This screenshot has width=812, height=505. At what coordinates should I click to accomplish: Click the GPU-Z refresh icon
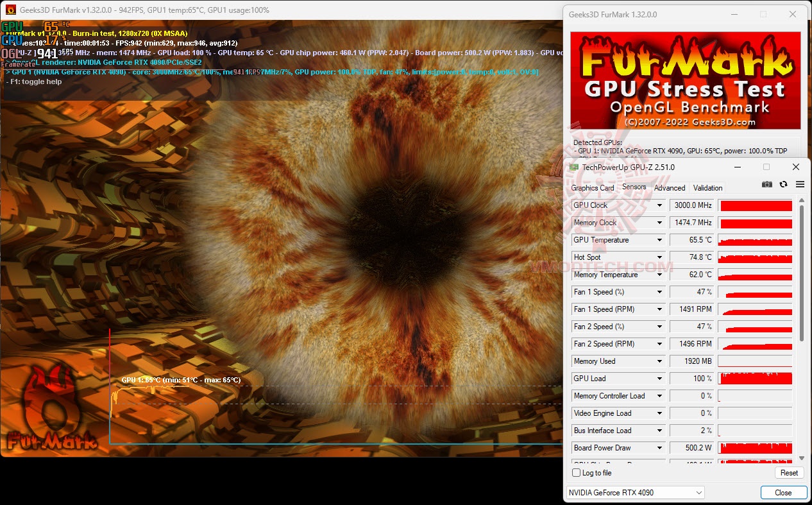click(783, 185)
